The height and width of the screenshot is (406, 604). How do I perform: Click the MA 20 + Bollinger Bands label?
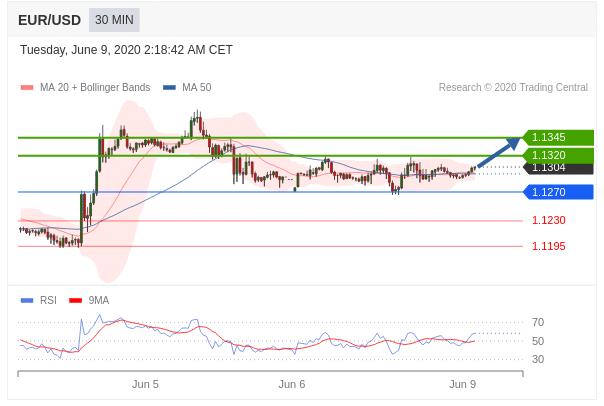click(x=95, y=87)
